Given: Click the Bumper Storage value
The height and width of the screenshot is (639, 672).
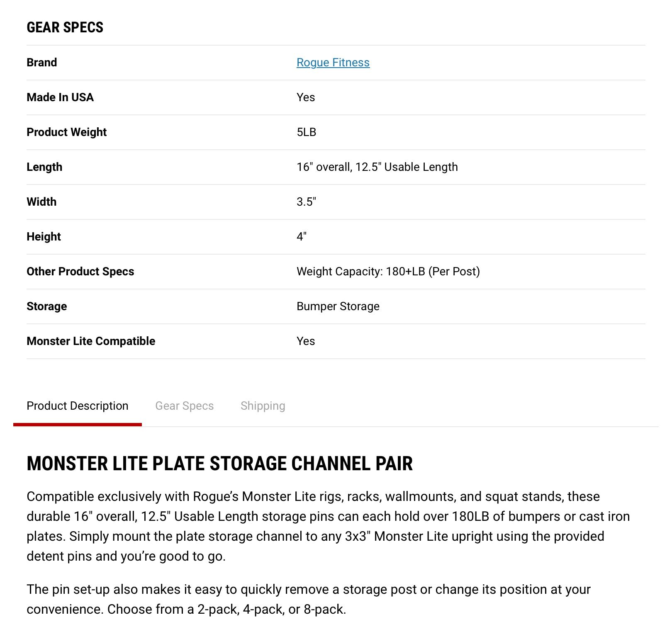Looking at the screenshot, I should tap(338, 306).
